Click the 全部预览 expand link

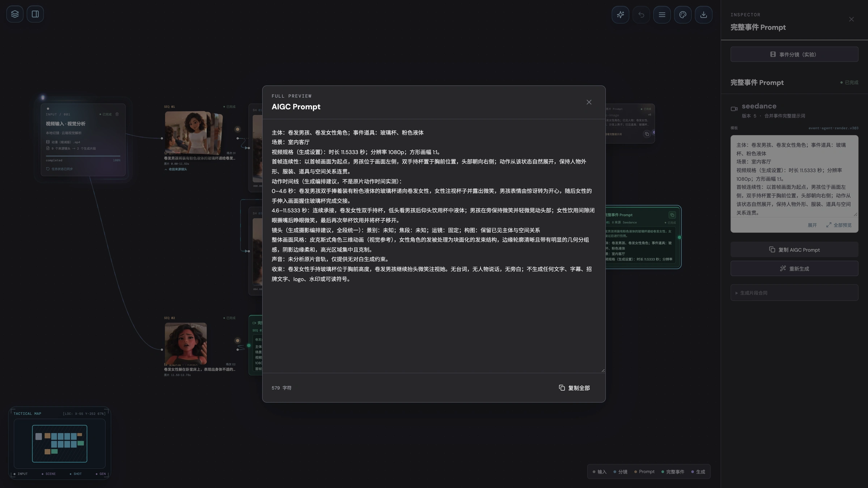click(x=839, y=225)
